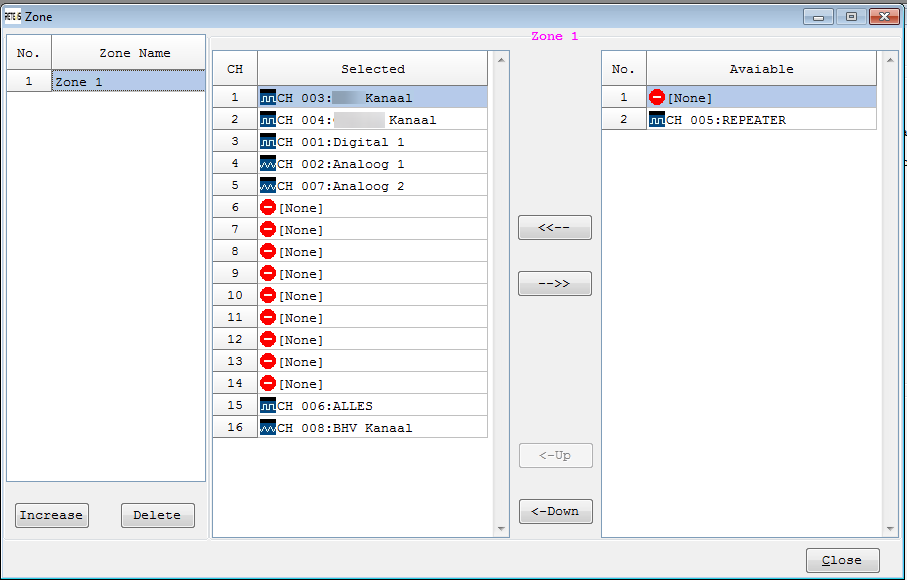Close the Zone dialog with Close button

point(842,560)
